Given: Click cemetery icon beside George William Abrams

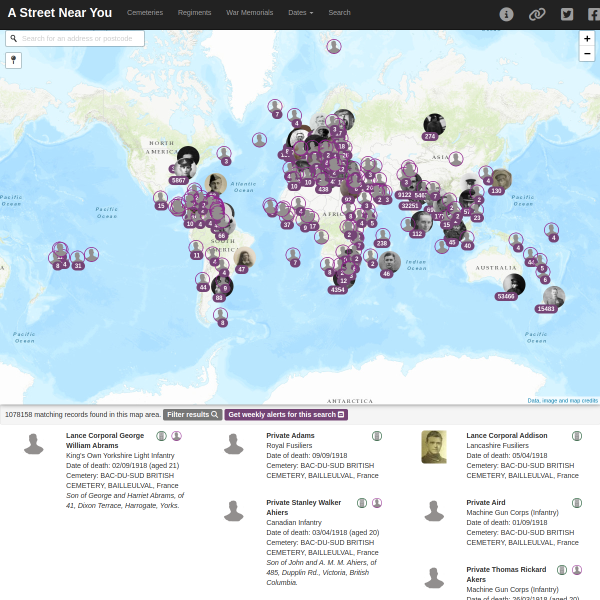Looking at the screenshot, I should [161, 436].
